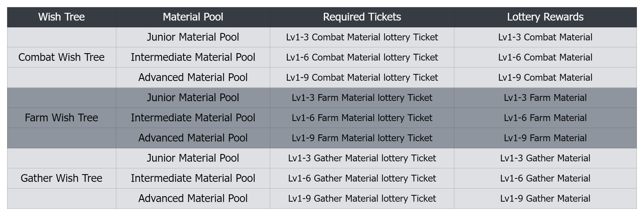Select Lv1-9 Gather Material lottery Ticket

362,198
